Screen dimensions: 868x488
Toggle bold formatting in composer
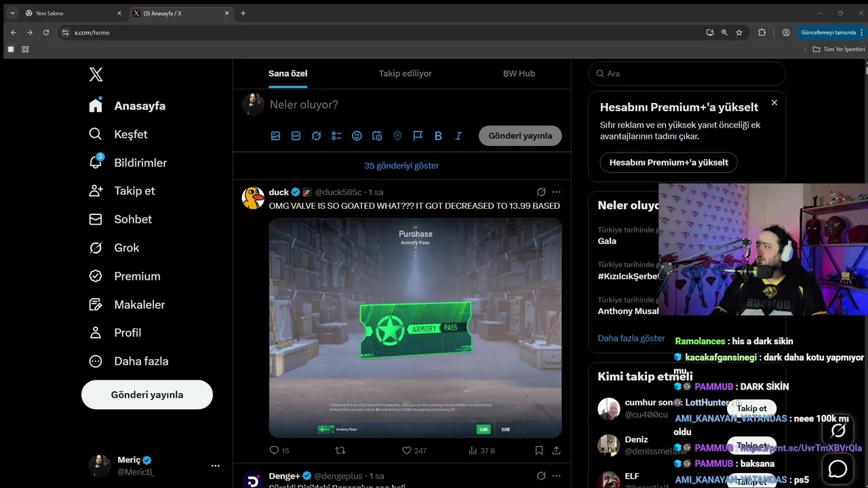(x=438, y=136)
